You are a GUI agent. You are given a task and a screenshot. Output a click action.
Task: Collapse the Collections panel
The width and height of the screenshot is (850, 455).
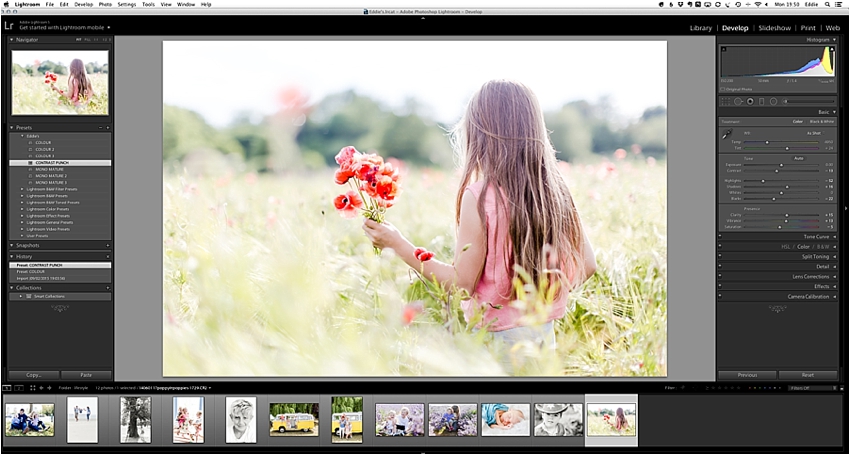click(x=11, y=288)
